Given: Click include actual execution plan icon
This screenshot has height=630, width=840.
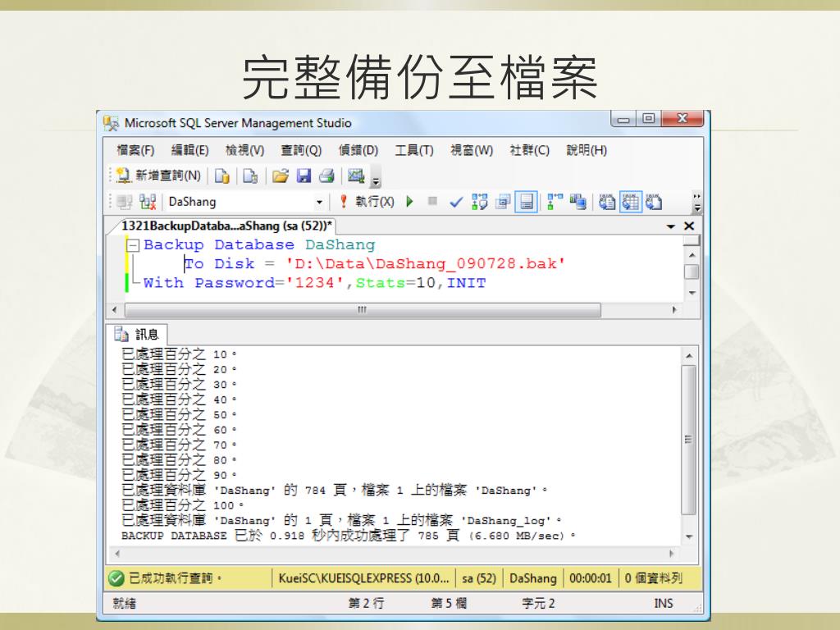Looking at the screenshot, I should pos(555,202).
